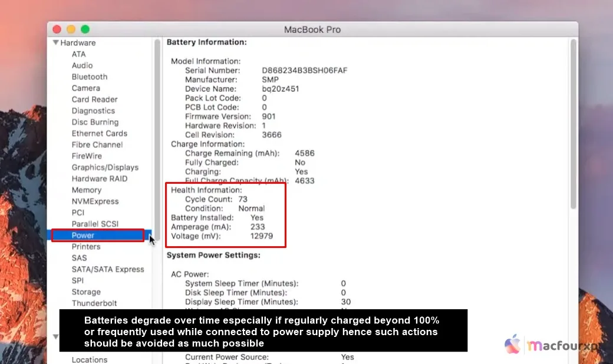The height and width of the screenshot is (364, 613).
Task: Click the main content vertical scrollbar
Action: [573, 124]
